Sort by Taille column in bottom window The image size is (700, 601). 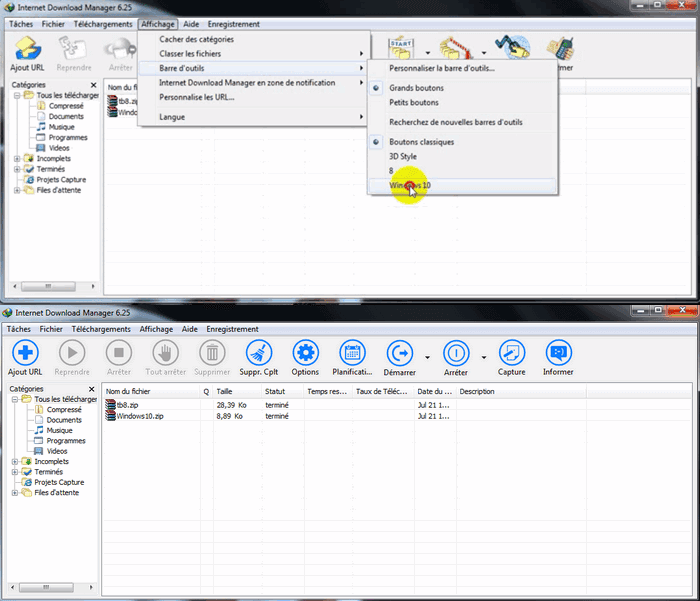(238, 392)
